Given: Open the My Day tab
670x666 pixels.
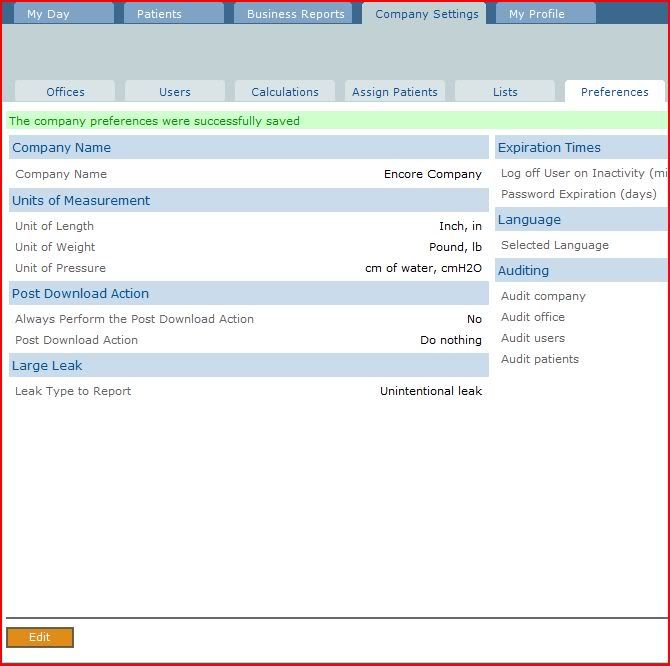Looking at the screenshot, I should (x=48, y=14).
